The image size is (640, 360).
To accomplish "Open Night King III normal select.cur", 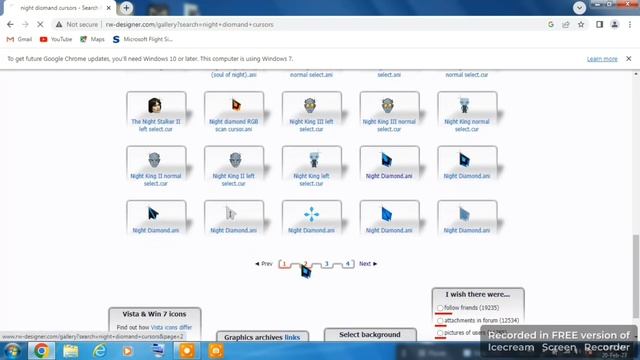I will point(389,112).
